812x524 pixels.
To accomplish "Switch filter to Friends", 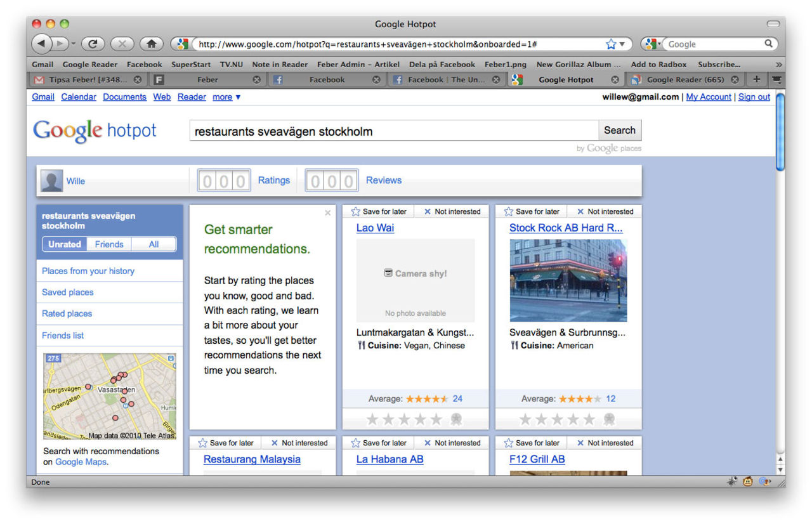I will point(109,244).
